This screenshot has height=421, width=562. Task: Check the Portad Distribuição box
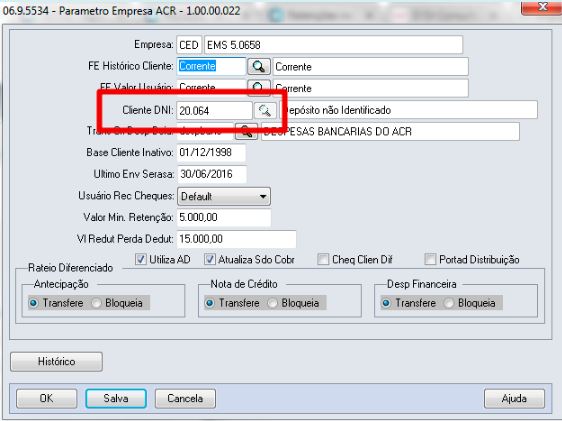pyautogui.click(x=430, y=259)
